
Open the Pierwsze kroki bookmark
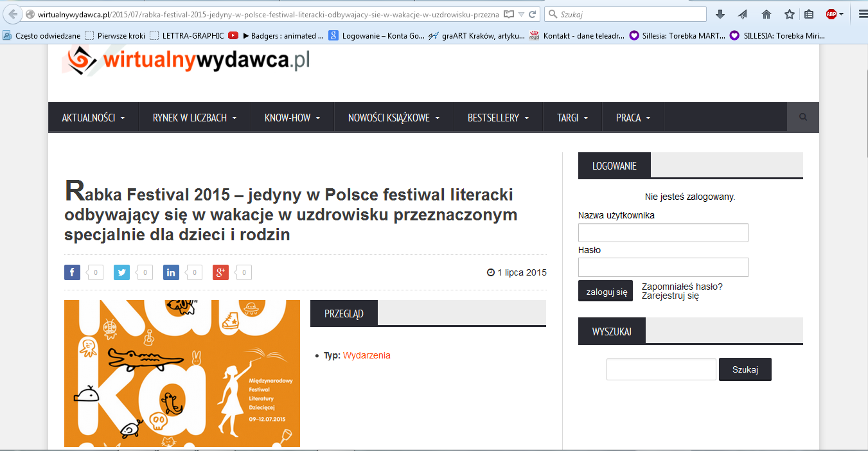pos(116,36)
